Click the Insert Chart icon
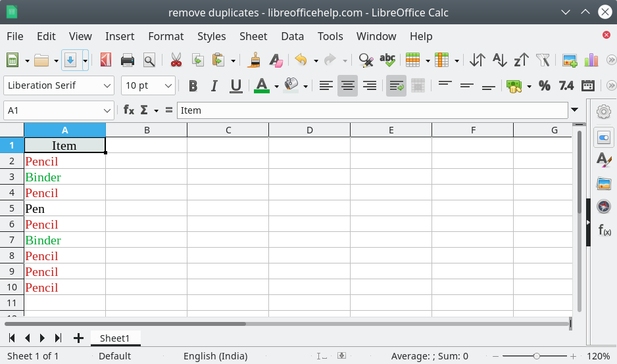This screenshot has width=617, height=364. click(591, 60)
